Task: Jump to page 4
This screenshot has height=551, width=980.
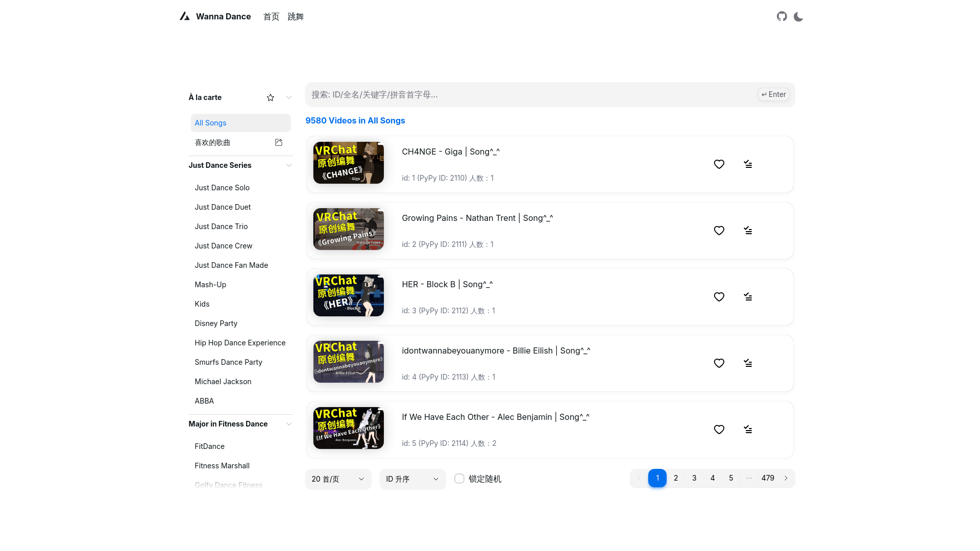Action: pyautogui.click(x=713, y=478)
